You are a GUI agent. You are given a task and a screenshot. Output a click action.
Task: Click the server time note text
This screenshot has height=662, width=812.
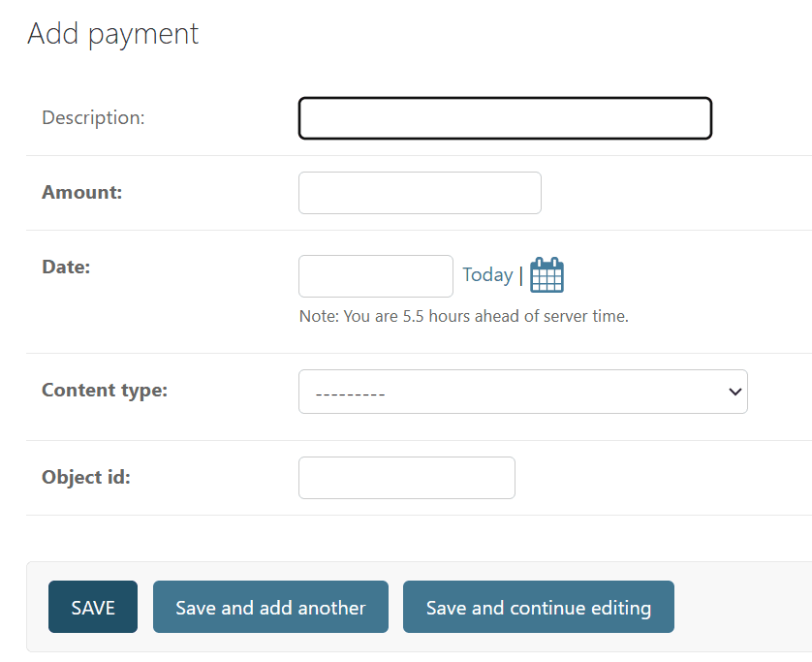click(x=464, y=316)
